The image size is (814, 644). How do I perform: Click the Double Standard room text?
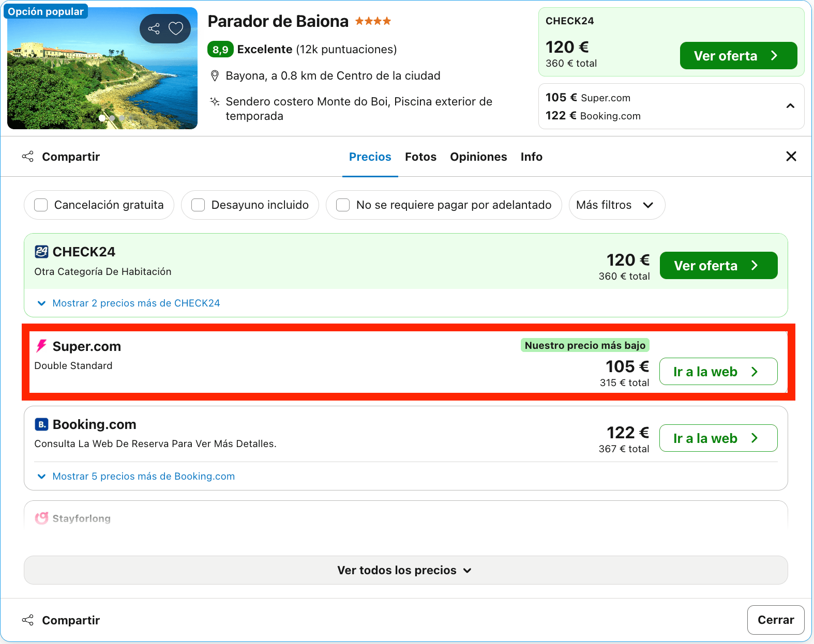73,366
